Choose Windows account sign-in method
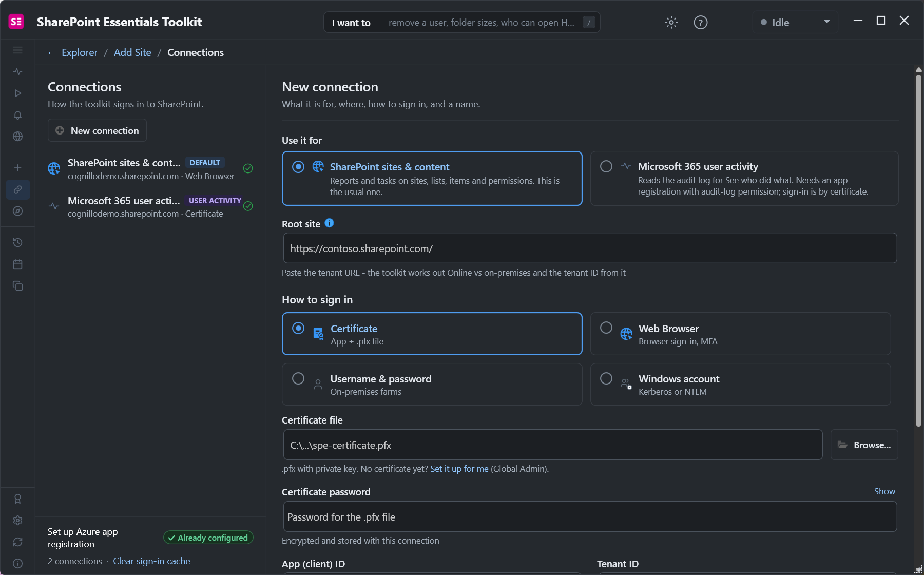924x575 pixels. pyautogui.click(x=740, y=385)
